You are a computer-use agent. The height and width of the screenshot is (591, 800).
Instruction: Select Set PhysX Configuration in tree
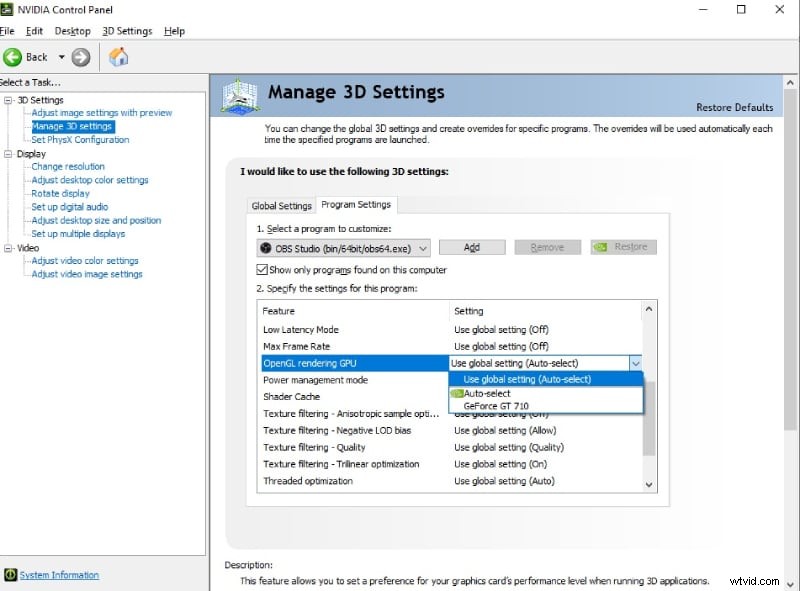click(x=80, y=140)
